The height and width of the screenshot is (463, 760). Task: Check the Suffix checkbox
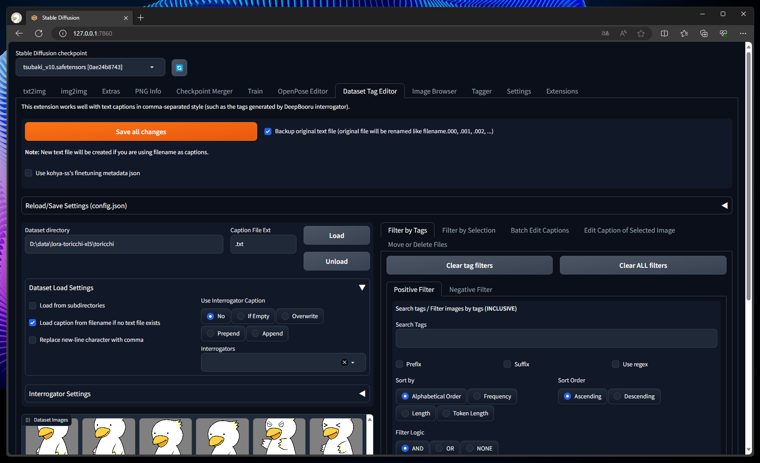[x=507, y=364]
